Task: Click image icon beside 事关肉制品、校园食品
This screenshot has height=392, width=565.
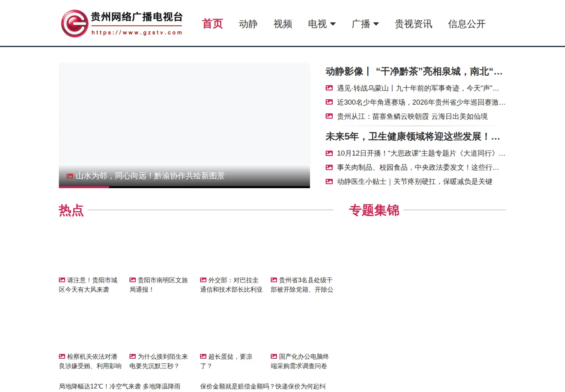Action: (329, 167)
